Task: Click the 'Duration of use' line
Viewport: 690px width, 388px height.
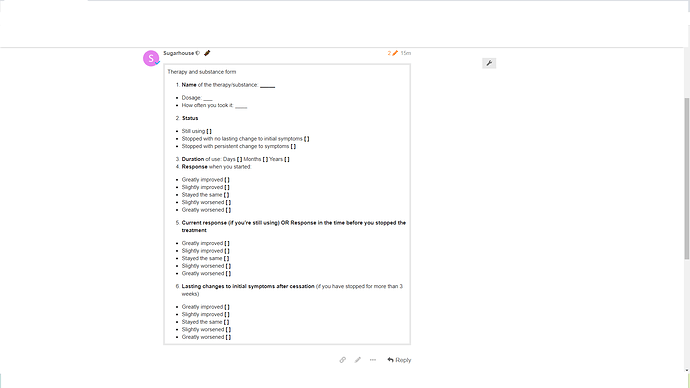Action: [x=235, y=159]
